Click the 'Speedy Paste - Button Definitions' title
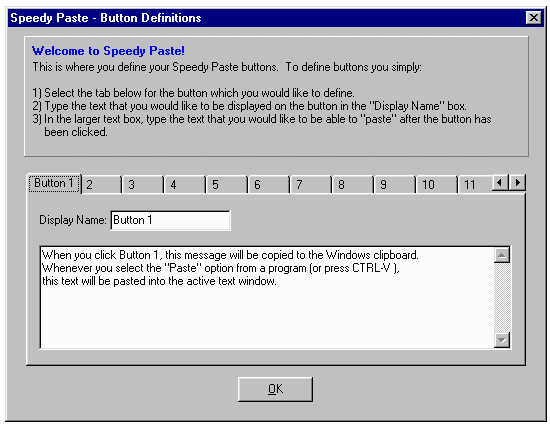 click(106, 18)
